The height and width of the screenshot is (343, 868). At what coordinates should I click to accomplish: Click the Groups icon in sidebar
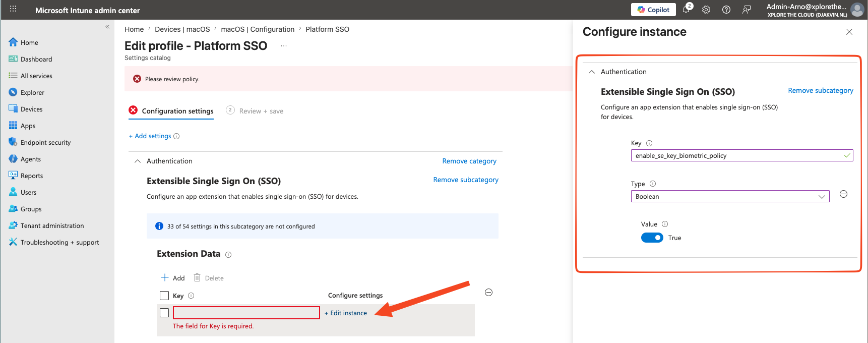13,209
